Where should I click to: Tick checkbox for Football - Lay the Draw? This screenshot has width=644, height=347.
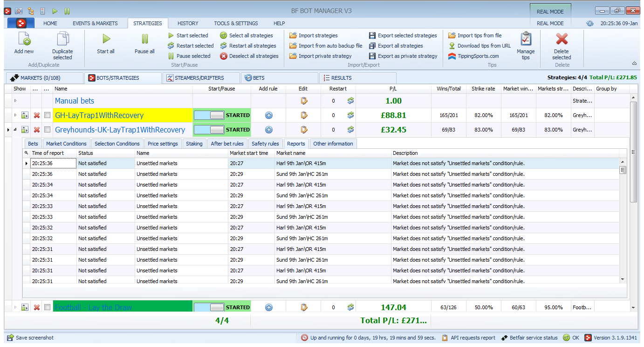point(47,307)
